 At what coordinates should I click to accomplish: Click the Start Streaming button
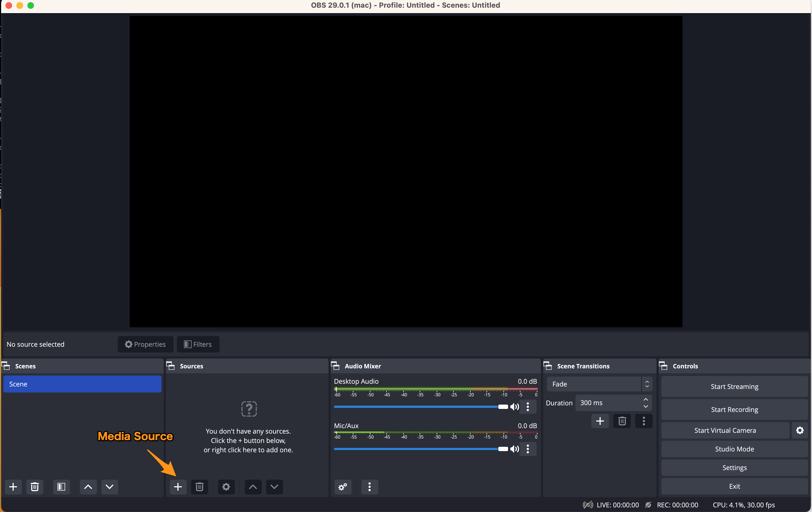pyautogui.click(x=734, y=386)
